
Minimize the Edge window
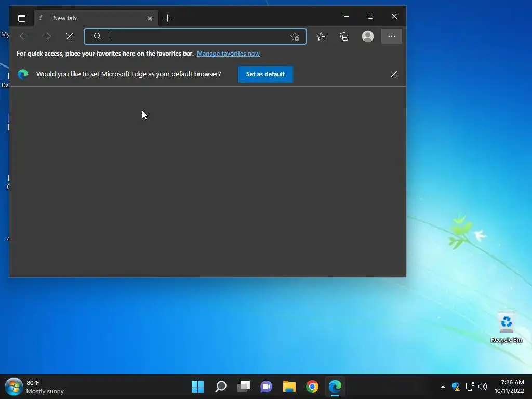[347, 16]
